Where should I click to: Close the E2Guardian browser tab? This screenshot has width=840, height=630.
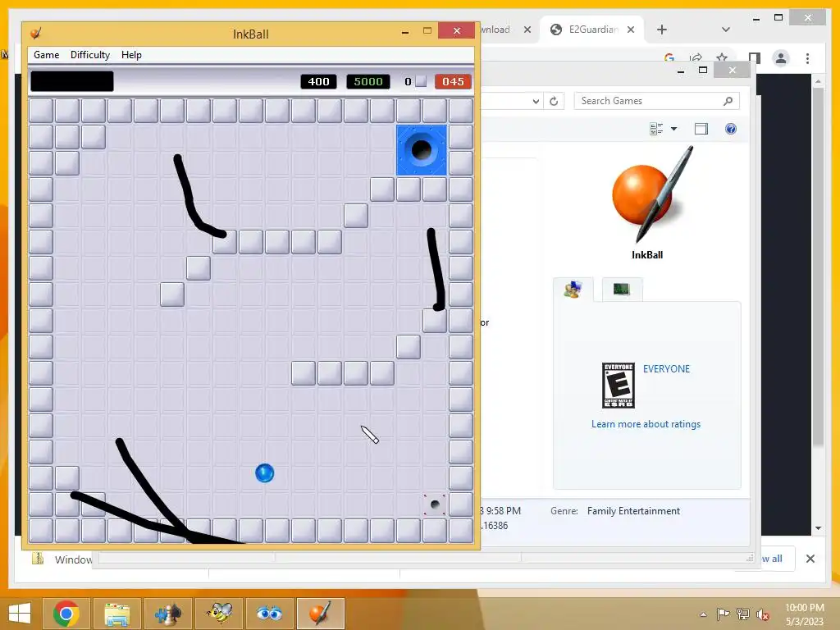point(631,30)
